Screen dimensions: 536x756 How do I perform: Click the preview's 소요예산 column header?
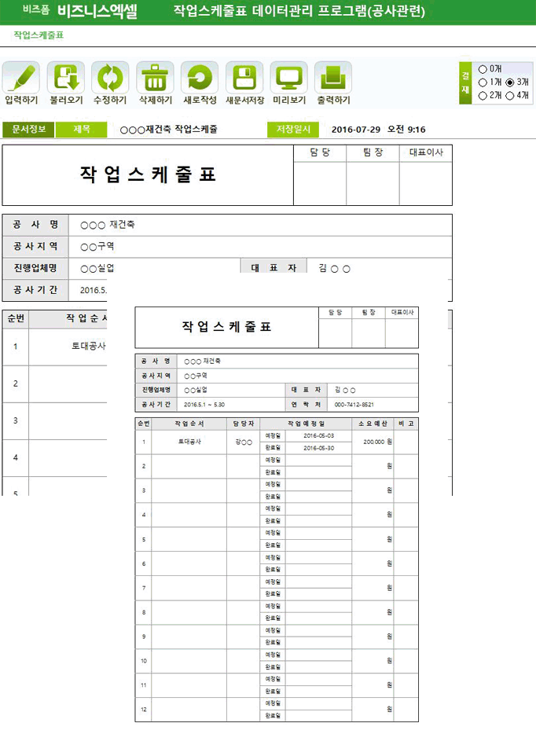pos(373,424)
